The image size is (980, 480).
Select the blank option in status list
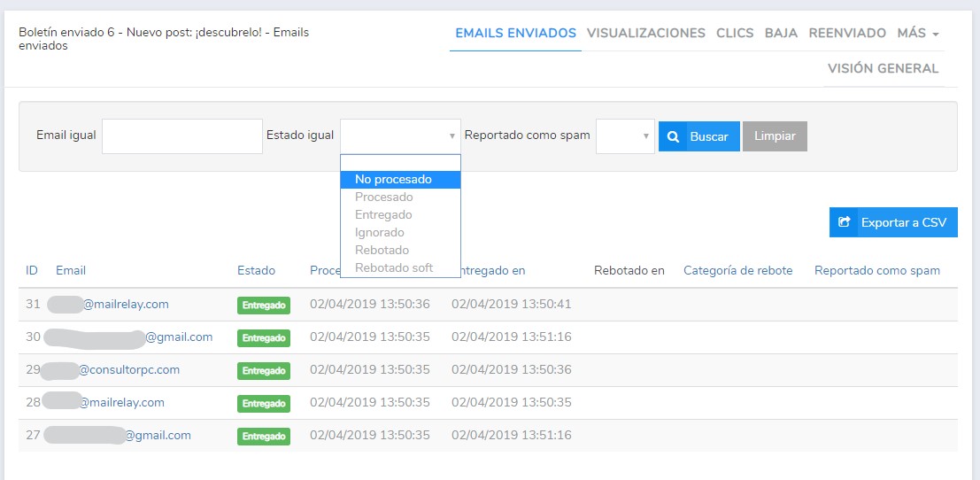point(400,162)
